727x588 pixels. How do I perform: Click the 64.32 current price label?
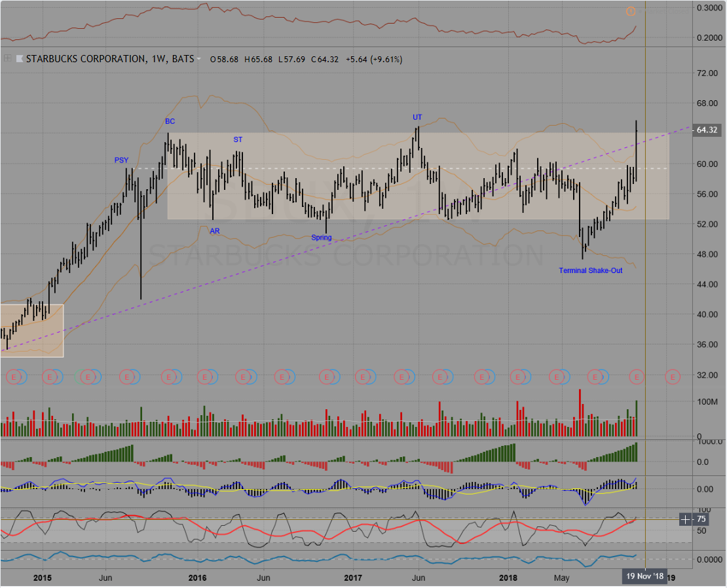pyautogui.click(x=707, y=130)
